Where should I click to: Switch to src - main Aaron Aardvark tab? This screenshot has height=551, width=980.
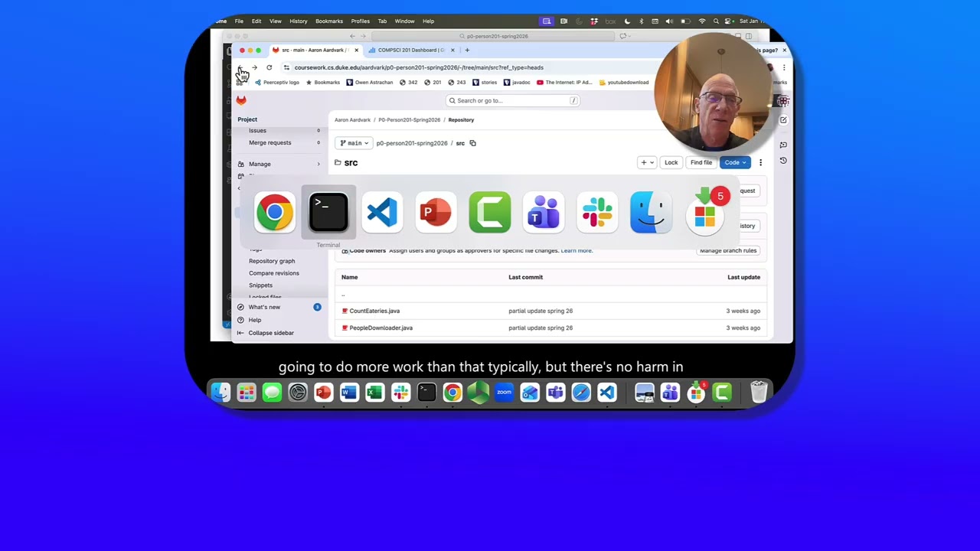click(314, 50)
